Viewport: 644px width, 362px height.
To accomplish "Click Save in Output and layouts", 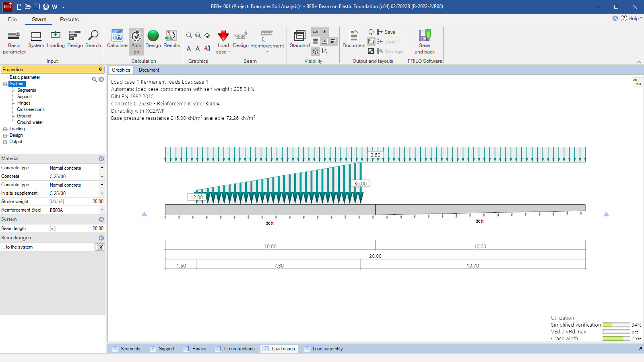I will [x=386, y=32].
